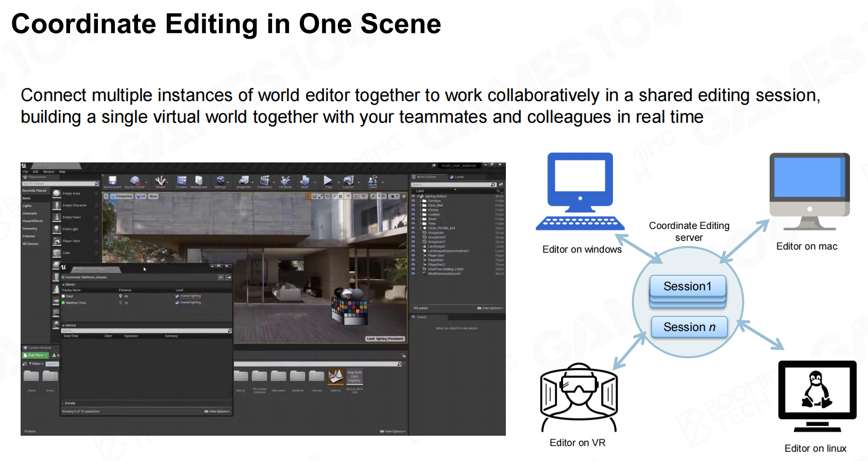This screenshot has height=461, width=868.
Task: Pause the session with the pause icon
Action: click(220, 277)
